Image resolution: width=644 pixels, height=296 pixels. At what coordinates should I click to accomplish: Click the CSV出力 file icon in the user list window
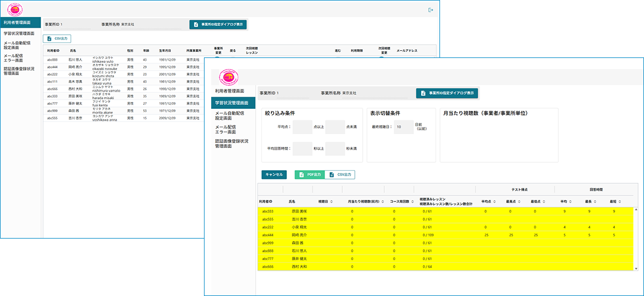[x=50, y=39]
